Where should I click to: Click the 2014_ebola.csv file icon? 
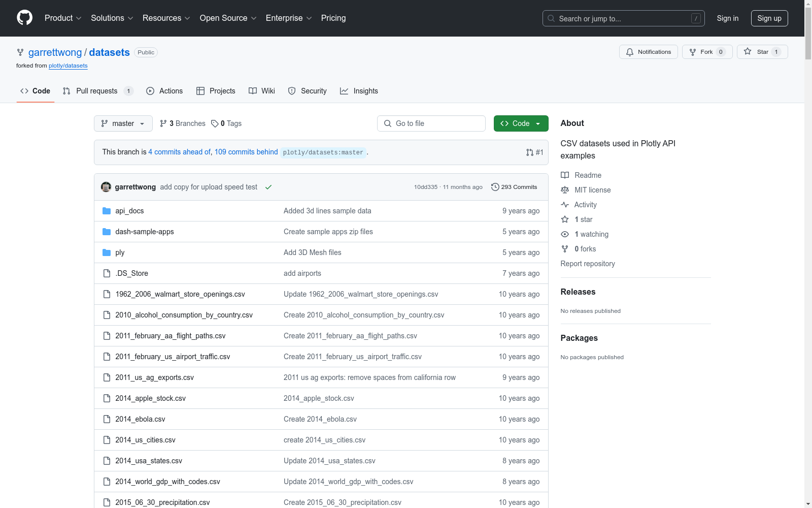(x=107, y=419)
